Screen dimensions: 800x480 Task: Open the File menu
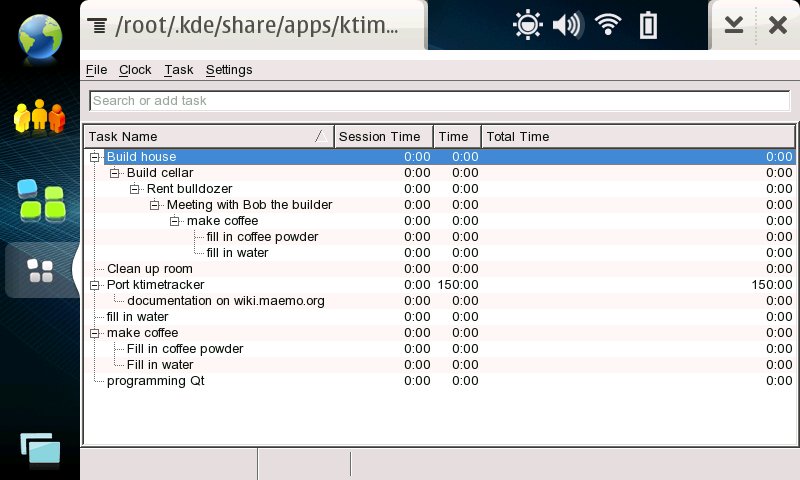[96, 70]
